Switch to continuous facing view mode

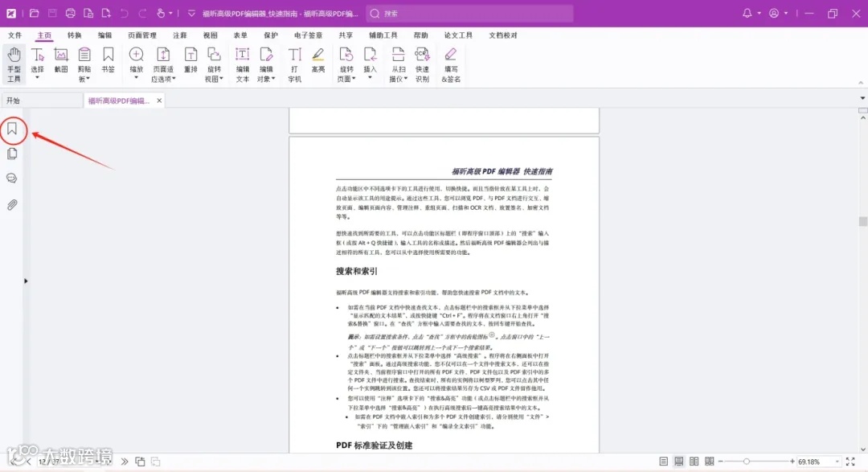tap(709, 462)
